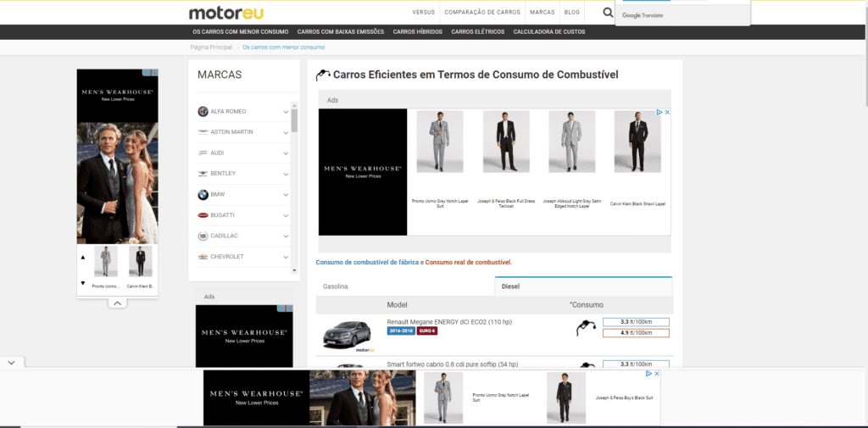Screen dimensions: 868x428
Task: Click the Audi brand logo
Action: tap(203, 153)
